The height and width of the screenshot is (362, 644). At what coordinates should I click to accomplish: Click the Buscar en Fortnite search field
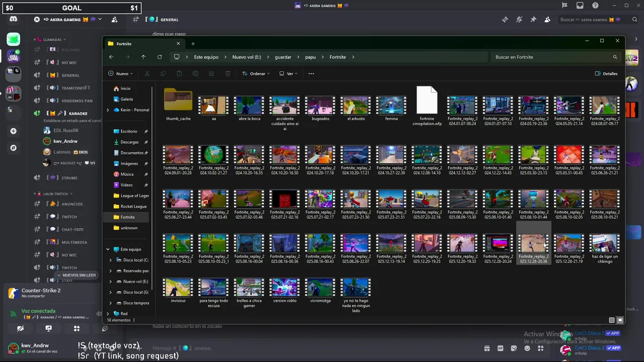point(556,57)
